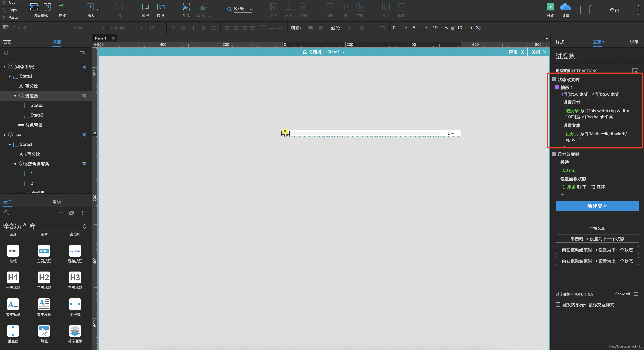Select the Page 1 canvas tab
This screenshot has width=644, height=350.
click(x=100, y=38)
